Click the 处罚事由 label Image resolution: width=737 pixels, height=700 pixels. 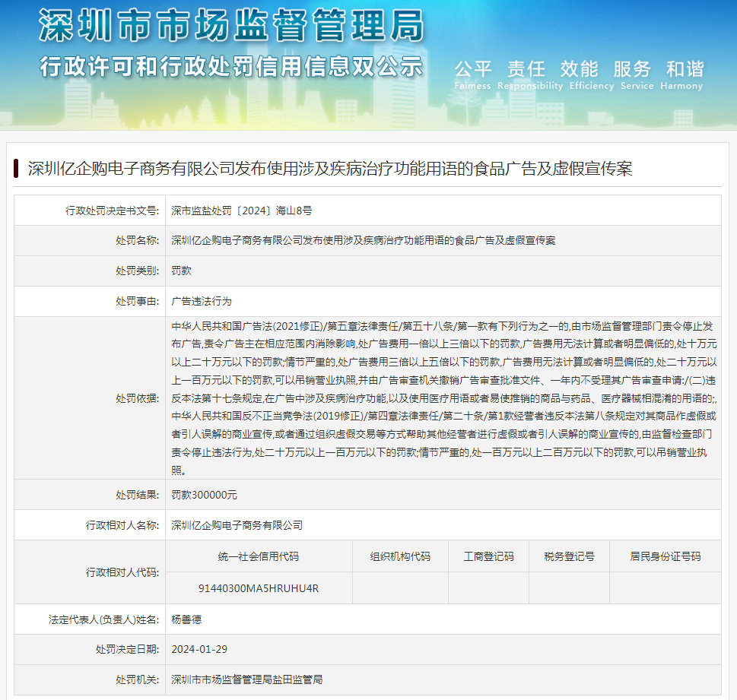pyautogui.click(x=137, y=301)
